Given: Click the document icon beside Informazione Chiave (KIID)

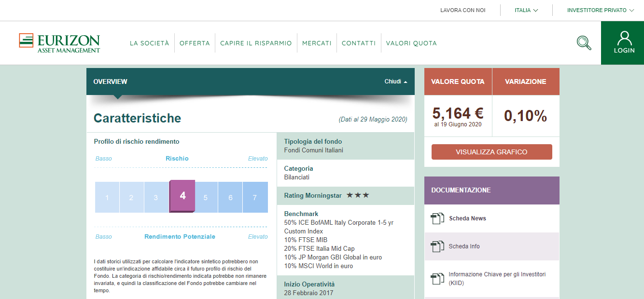Looking at the screenshot, I should (x=437, y=279).
